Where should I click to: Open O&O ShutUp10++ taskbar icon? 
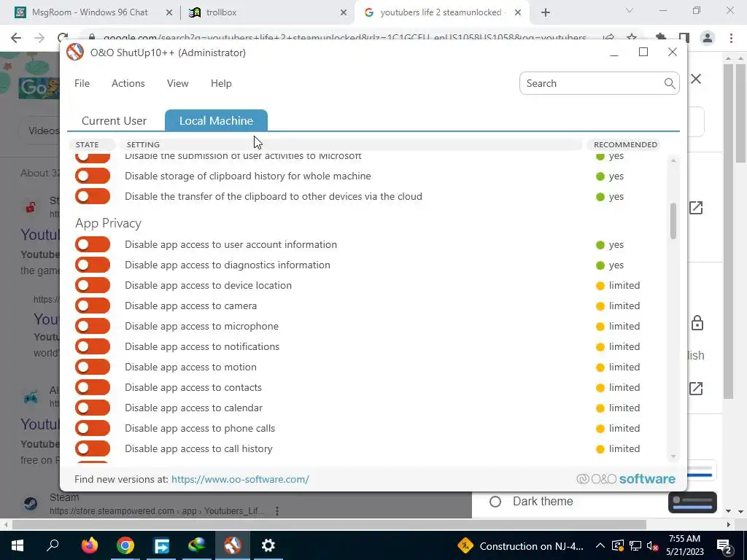point(233,545)
